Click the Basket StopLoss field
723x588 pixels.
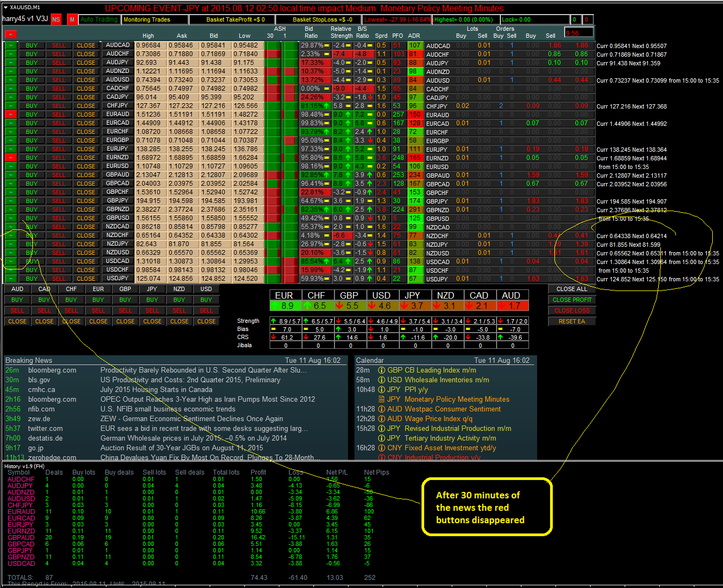pyautogui.click(x=319, y=19)
